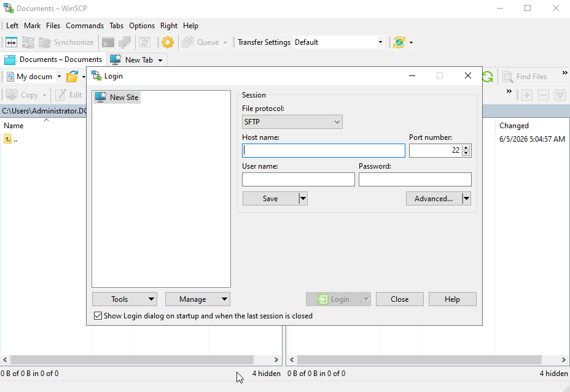
Task: Click the Open in PuTTY icon
Action: 125,42
